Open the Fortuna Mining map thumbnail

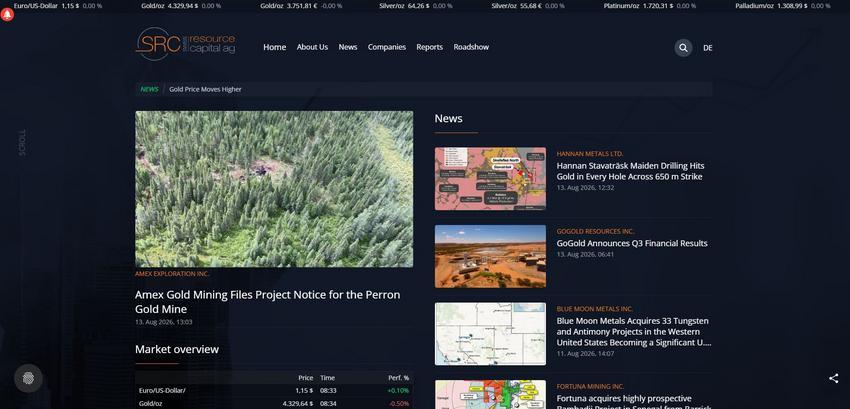(x=490, y=394)
